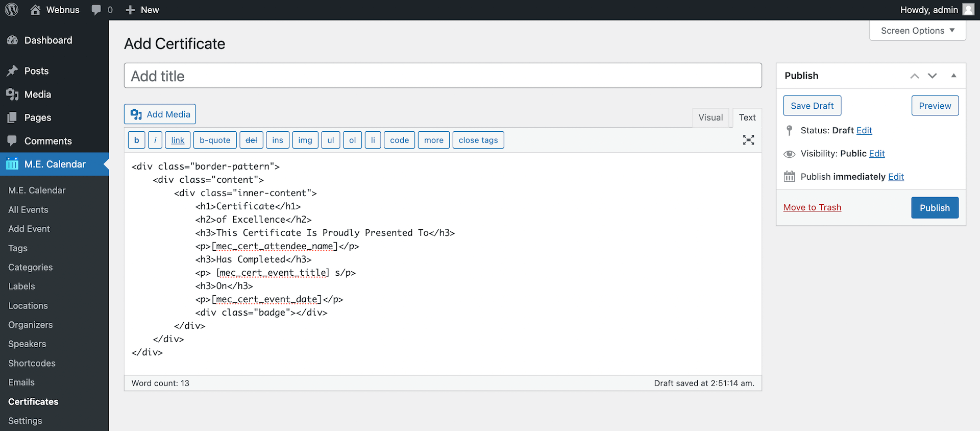
Task: Toggle distraction-free fullscreen editor icon
Action: point(748,140)
